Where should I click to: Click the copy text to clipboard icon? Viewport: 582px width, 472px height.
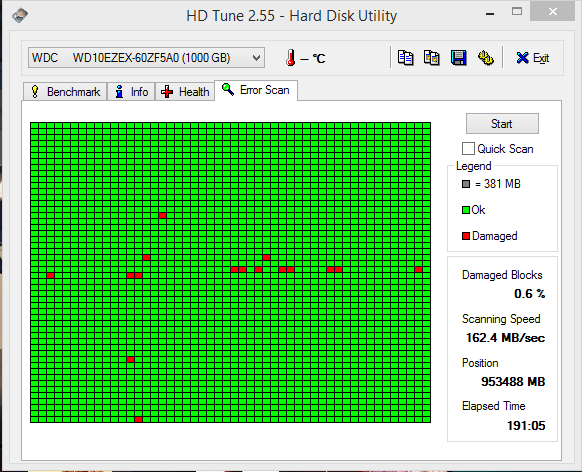coord(405,58)
